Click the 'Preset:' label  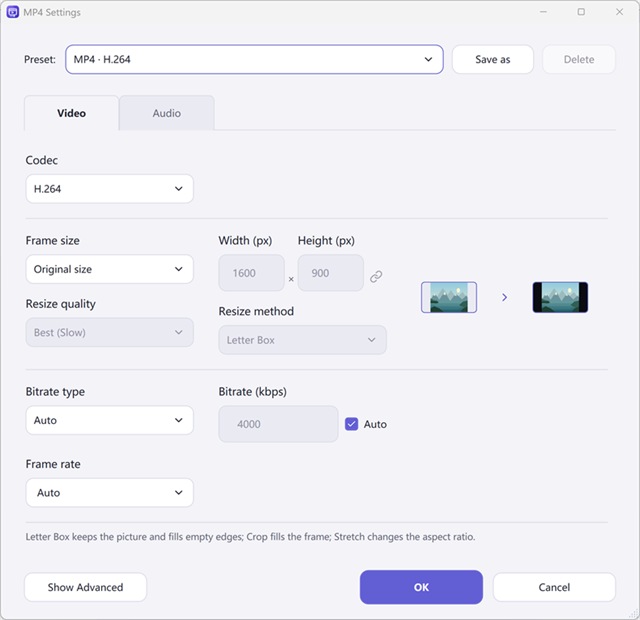pos(40,60)
